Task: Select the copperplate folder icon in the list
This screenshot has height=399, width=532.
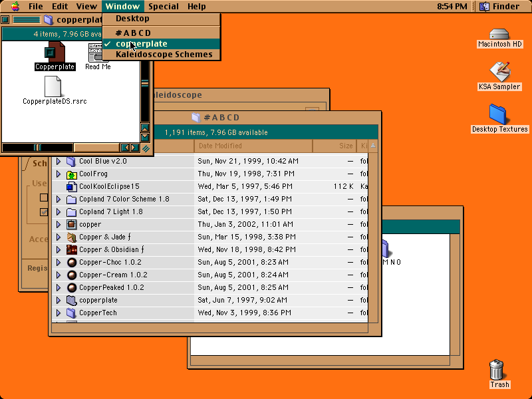Action: tap(71, 301)
